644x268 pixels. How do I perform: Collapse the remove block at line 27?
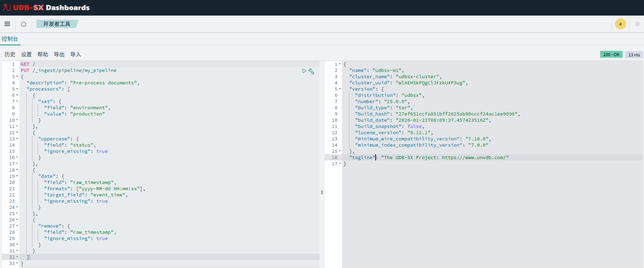17,226
